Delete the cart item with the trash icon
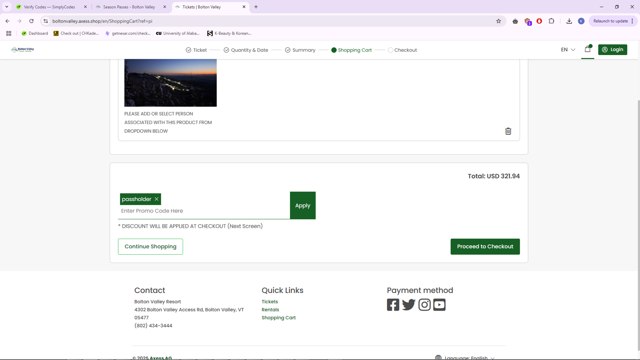The width and height of the screenshot is (640, 360). 508,131
